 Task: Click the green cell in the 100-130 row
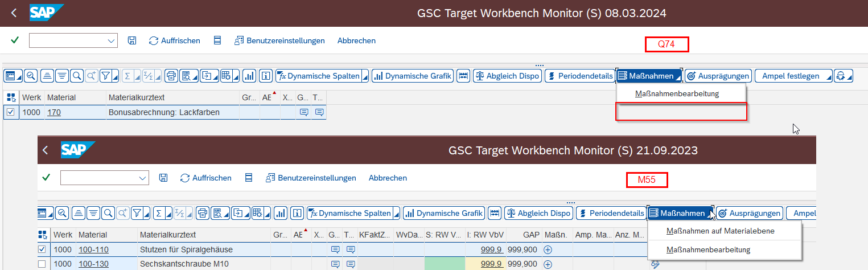(445, 264)
